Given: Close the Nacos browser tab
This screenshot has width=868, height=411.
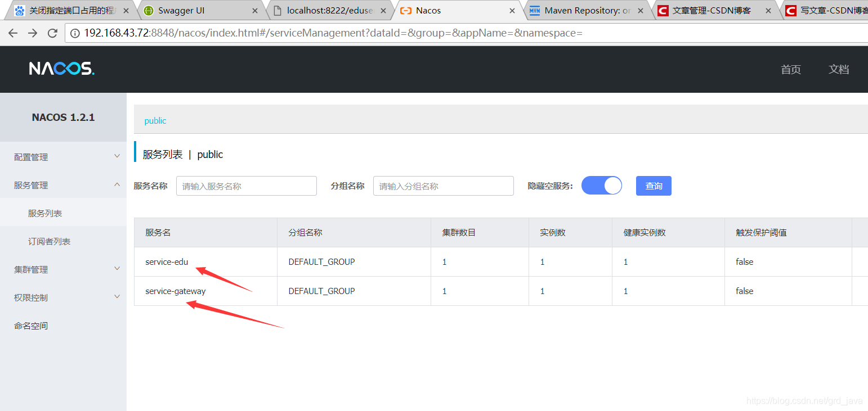Looking at the screenshot, I should pos(512,11).
